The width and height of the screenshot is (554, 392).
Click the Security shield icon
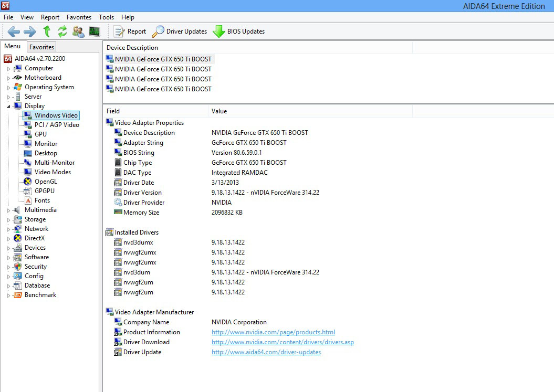pyautogui.click(x=18, y=267)
